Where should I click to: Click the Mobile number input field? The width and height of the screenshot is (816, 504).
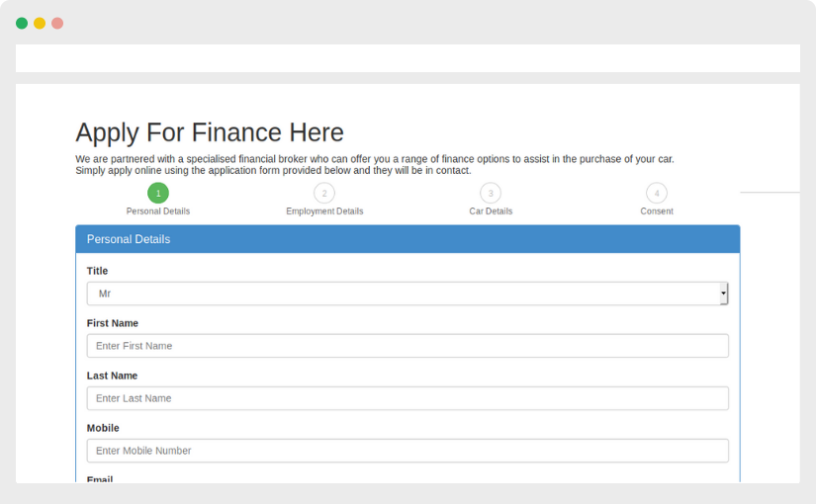(408, 451)
